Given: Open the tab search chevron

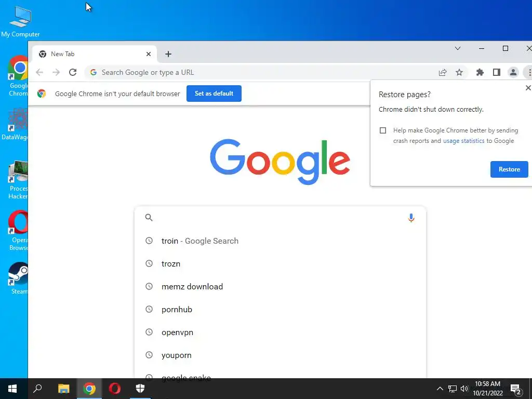Looking at the screenshot, I should pyautogui.click(x=457, y=48).
